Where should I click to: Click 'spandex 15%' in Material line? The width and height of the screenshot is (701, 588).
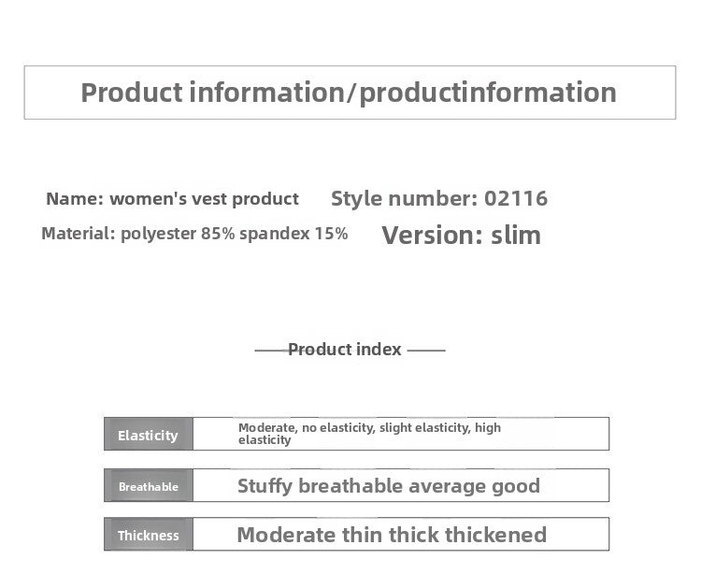293,234
